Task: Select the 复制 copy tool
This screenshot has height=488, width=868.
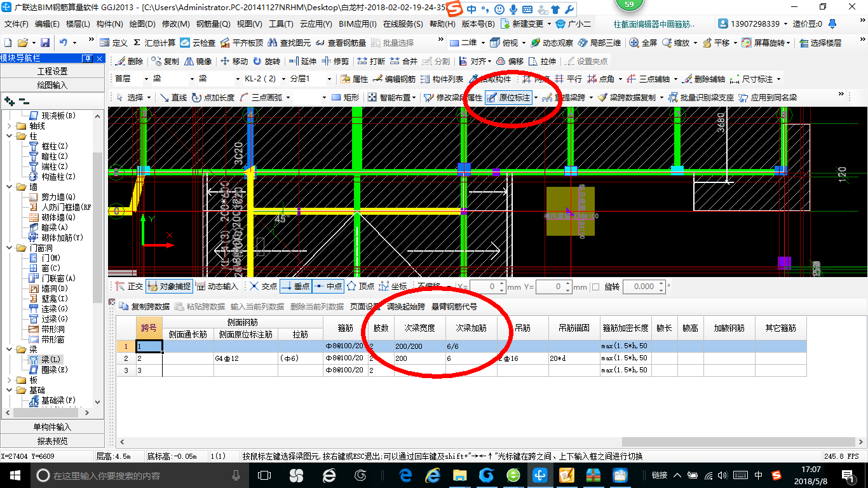Action: pyautogui.click(x=165, y=61)
